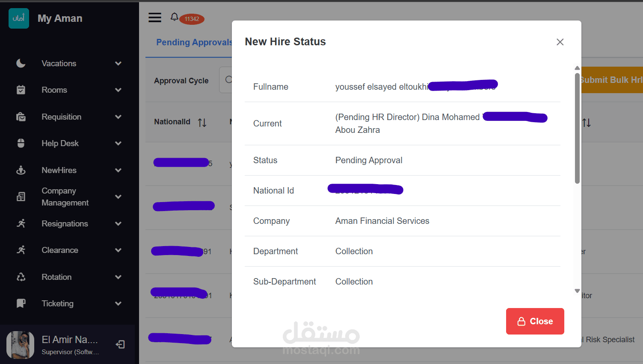Open the Ticketing sidebar item
The width and height of the screenshot is (643, 364).
(58, 303)
